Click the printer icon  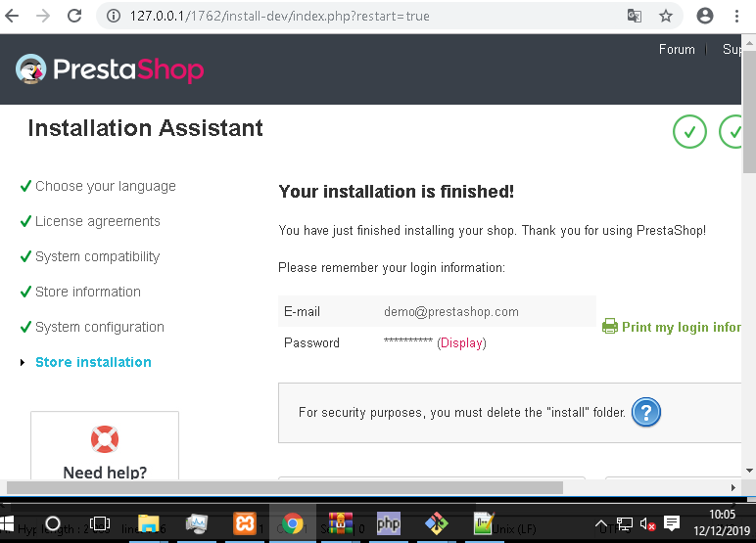coord(609,326)
